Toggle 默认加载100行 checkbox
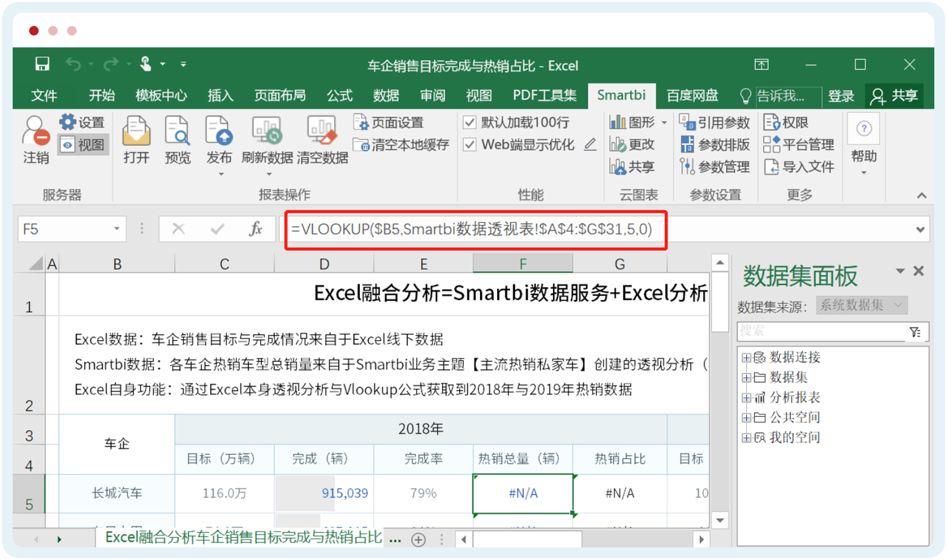947x560 pixels. click(469, 122)
